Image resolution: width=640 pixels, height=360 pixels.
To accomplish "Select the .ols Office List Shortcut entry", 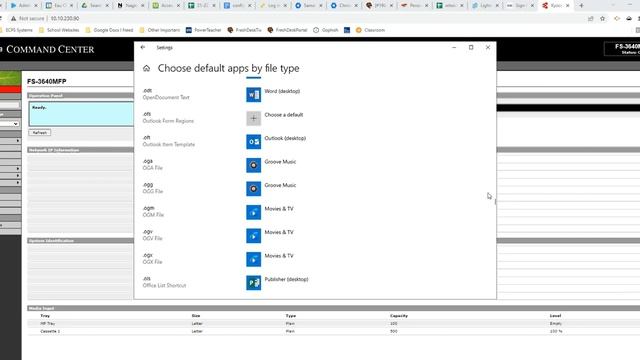I will (164, 282).
